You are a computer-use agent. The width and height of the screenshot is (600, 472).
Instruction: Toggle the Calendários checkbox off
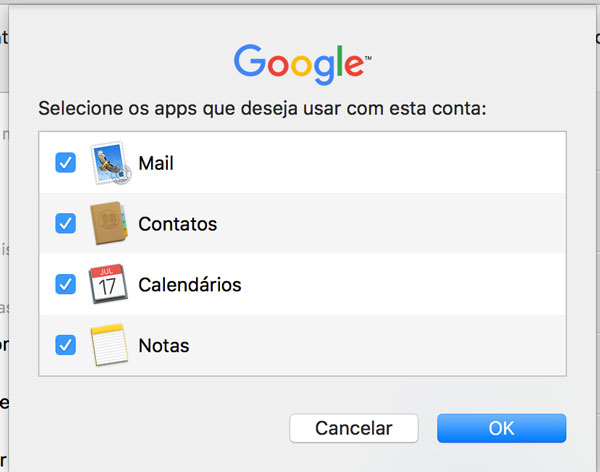66,285
